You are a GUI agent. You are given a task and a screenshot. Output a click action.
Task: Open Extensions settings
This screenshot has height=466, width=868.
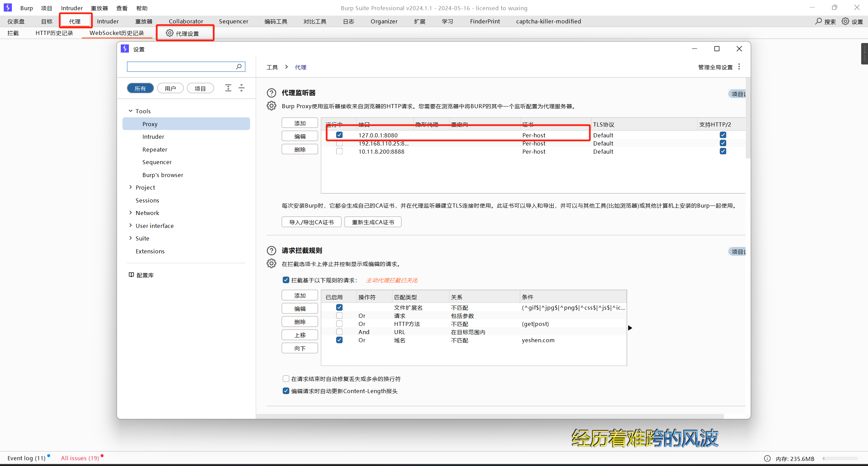(x=150, y=251)
